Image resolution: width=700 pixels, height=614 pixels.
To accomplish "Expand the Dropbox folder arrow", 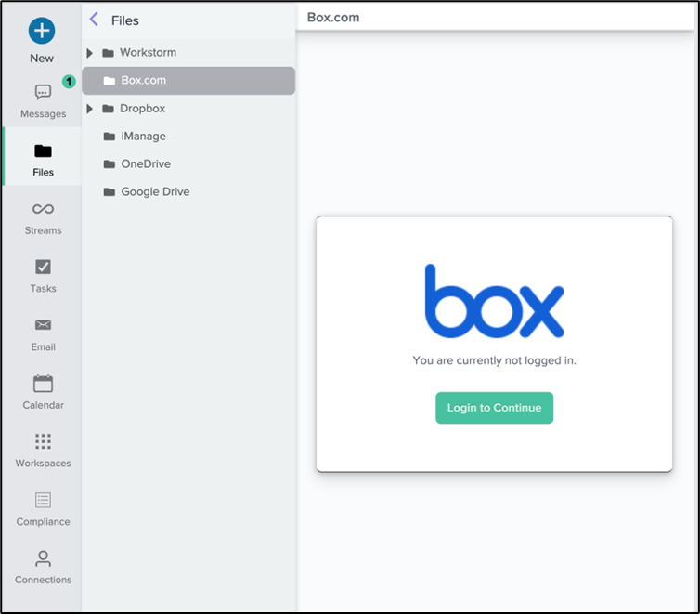I will click(90, 109).
